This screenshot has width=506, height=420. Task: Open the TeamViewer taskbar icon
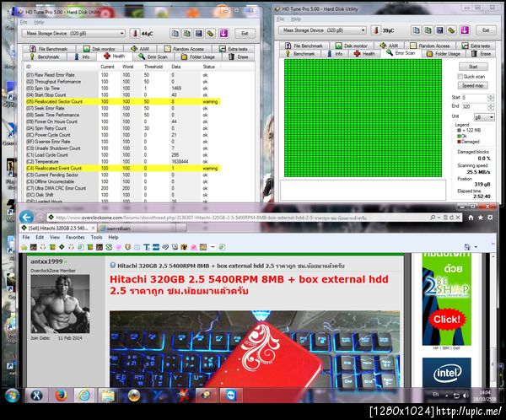(231, 395)
